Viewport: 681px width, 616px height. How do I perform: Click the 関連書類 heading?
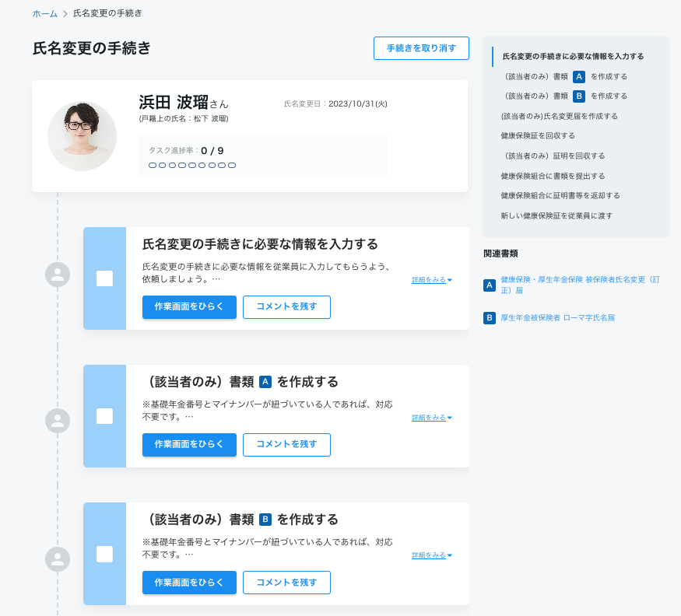500,254
